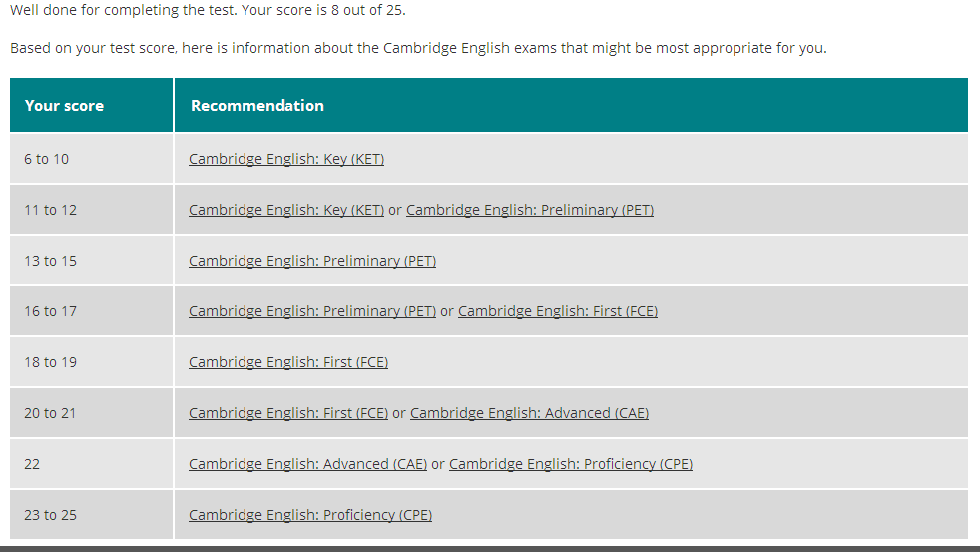This screenshot has height=552, width=980.
Task: Open the KET link in the 11 to 12 row
Action: click(x=286, y=210)
